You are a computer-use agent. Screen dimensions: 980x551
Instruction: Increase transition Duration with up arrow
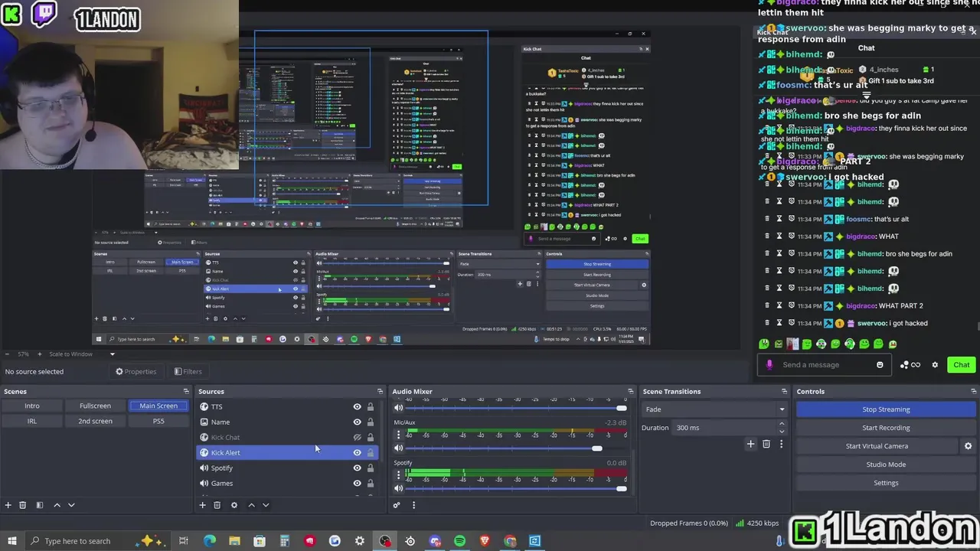(782, 425)
